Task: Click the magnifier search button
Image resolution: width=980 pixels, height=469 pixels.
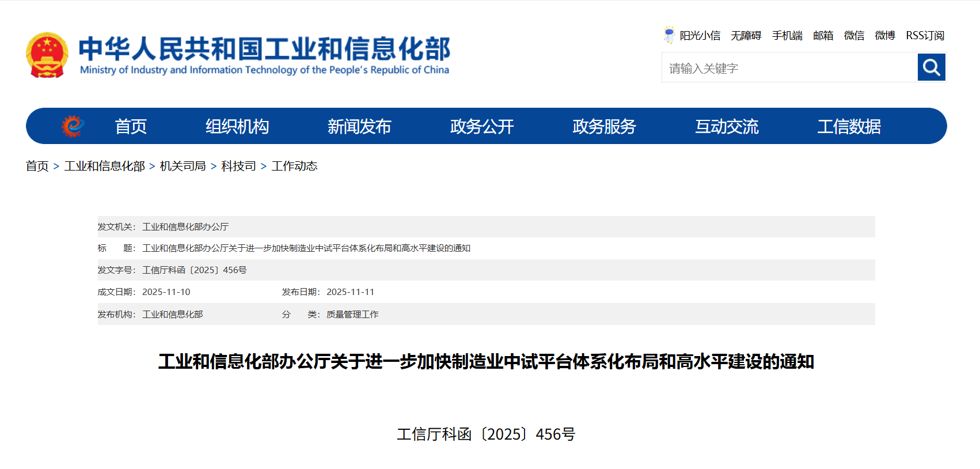Action: pos(931,67)
